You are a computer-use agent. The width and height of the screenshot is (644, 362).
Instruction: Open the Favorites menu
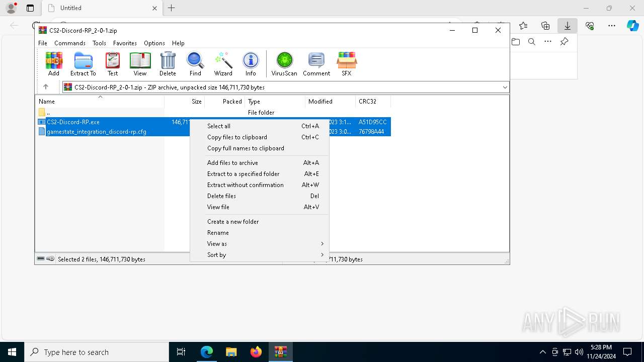click(x=125, y=43)
